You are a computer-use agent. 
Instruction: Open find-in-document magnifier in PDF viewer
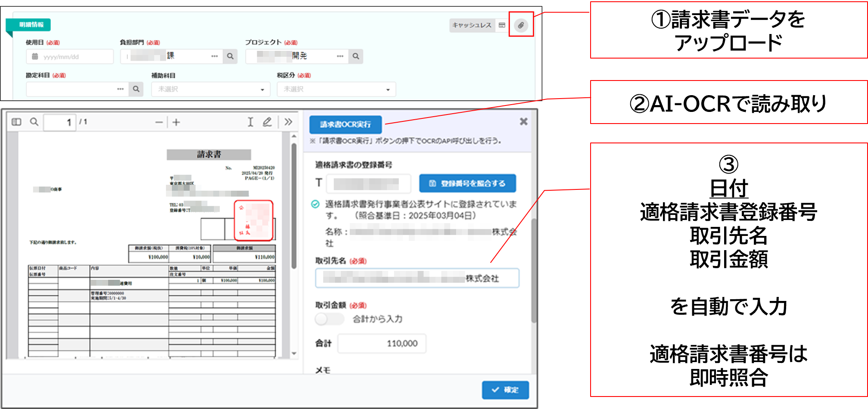coord(34,122)
